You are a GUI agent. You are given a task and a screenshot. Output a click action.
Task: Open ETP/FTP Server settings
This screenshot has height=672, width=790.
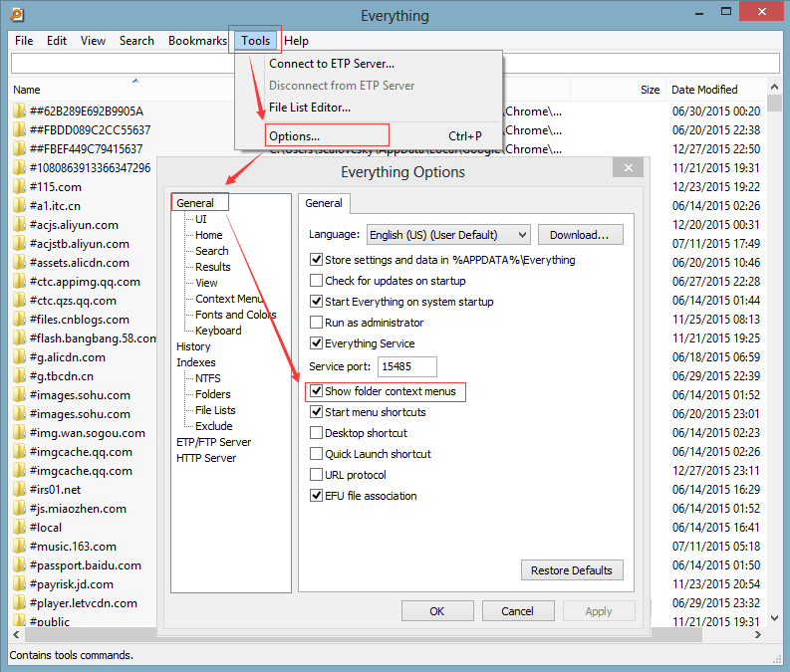(213, 442)
